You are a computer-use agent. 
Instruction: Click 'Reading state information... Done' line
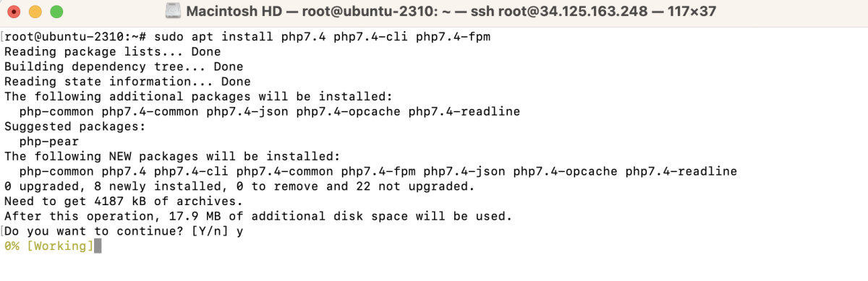click(127, 82)
